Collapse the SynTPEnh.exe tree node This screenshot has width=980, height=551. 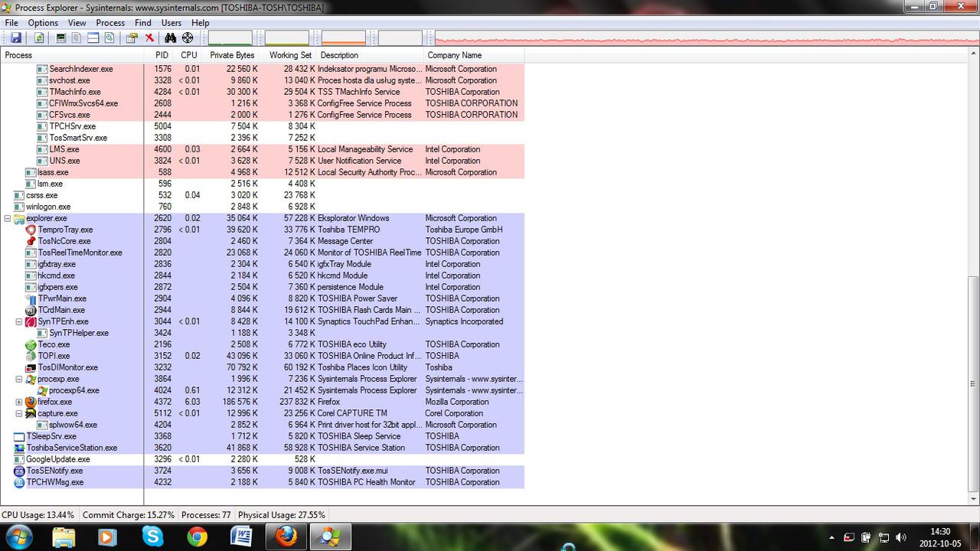(19, 321)
